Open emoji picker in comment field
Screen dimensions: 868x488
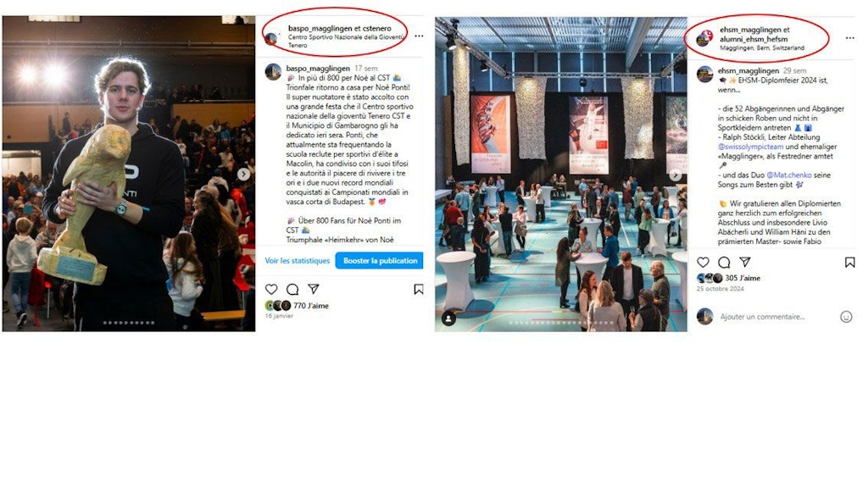coord(846,317)
